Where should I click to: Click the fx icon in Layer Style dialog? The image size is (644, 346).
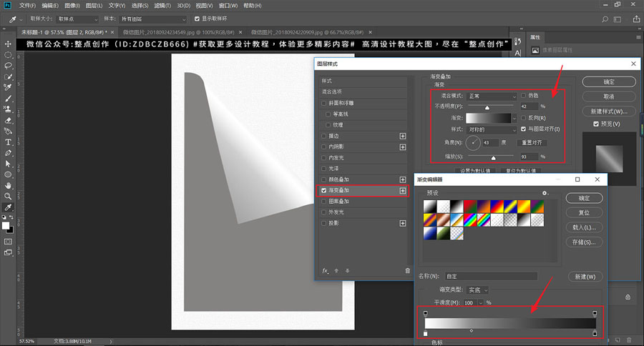326,271
